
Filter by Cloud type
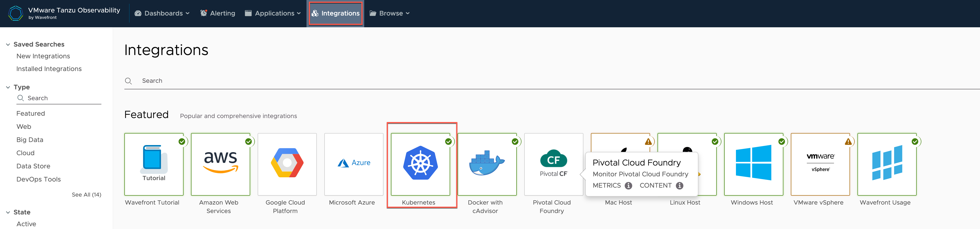coord(26,153)
